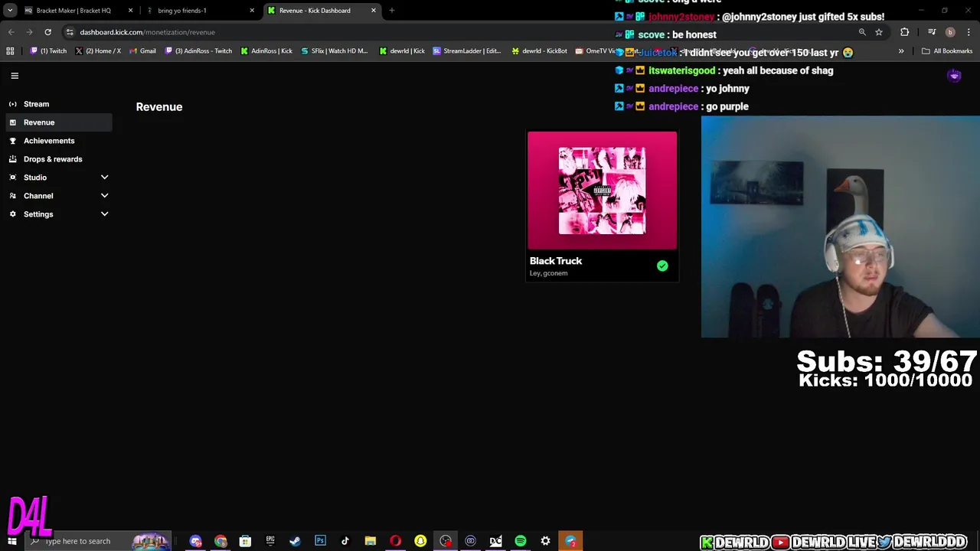Click the site information icon in address bar

(70, 32)
